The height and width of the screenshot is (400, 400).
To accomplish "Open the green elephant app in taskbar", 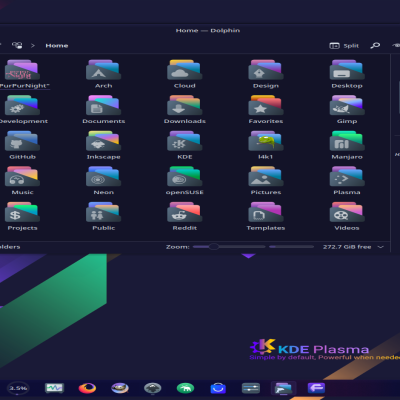I will tap(185, 388).
